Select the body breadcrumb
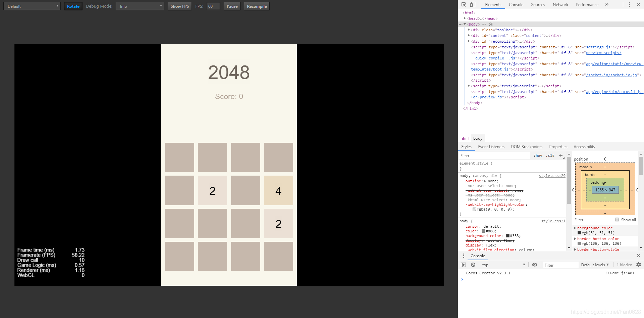This screenshot has height=318, width=644. [x=478, y=138]
